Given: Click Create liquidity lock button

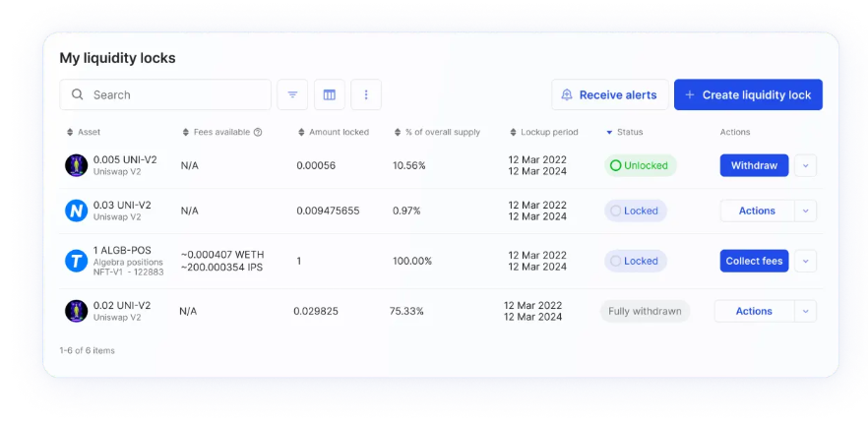Looking at the screenshot, I should pyautogui.click(x=748, y=94).
